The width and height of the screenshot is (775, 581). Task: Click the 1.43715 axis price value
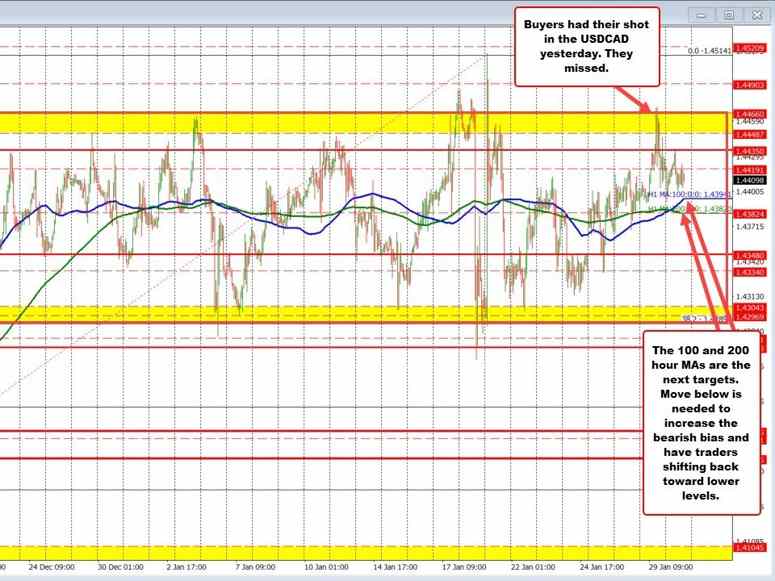[x=750, y=226]
